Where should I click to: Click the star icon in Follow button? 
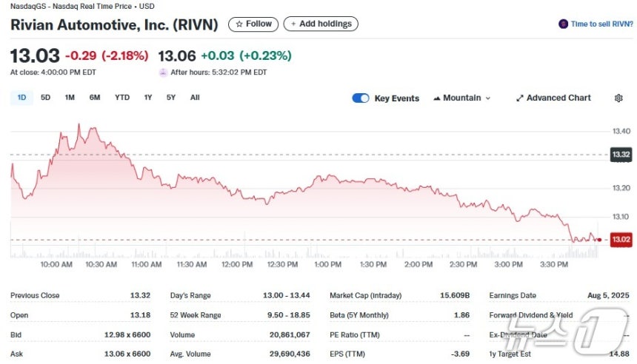tap(239, 24)
